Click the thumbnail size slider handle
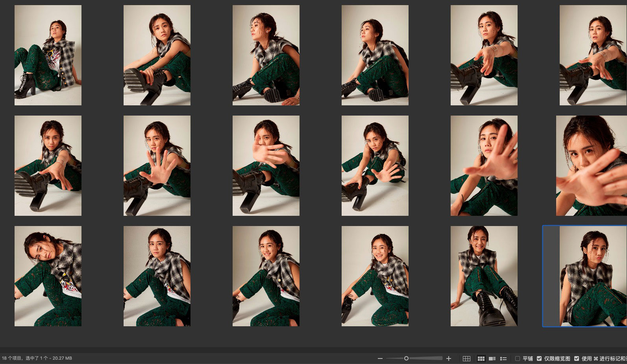 point(406,358)
